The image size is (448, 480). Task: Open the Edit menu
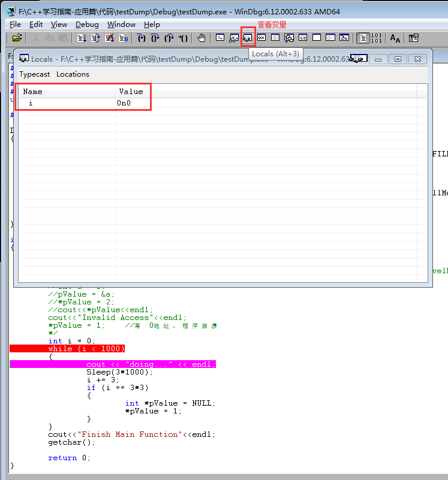click(x=36, y=25)
